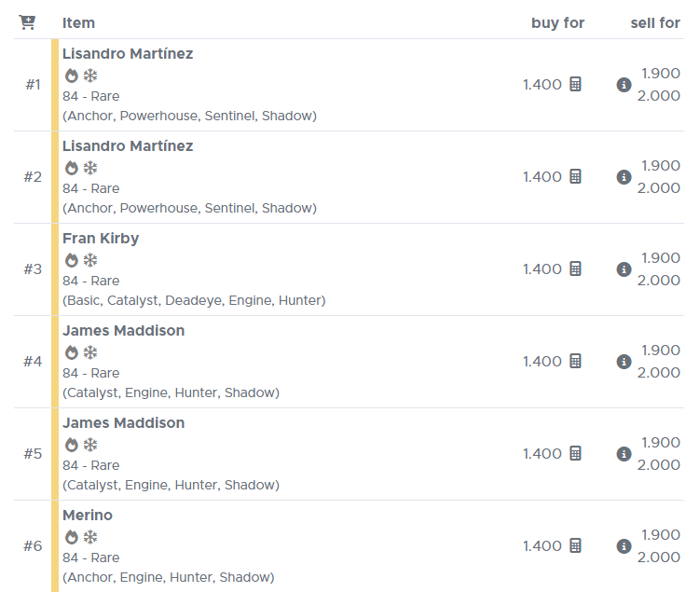Click the add-to-cart icon in table header

[27, 22]
